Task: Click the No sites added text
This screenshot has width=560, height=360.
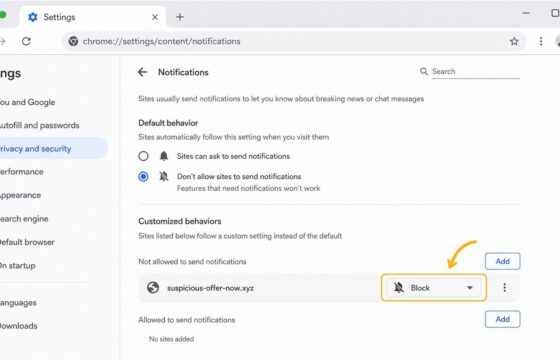Action: point(171,339)
